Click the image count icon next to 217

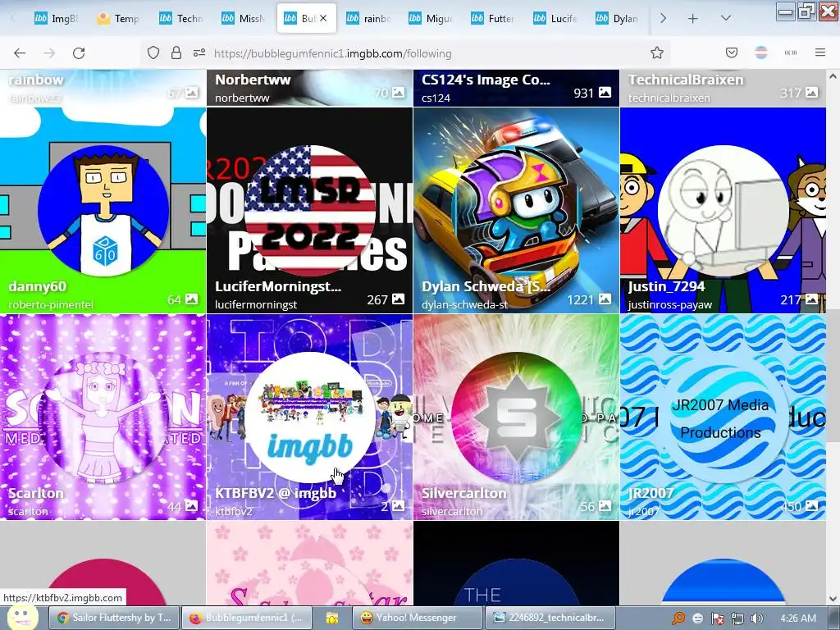tap(811, 299)
